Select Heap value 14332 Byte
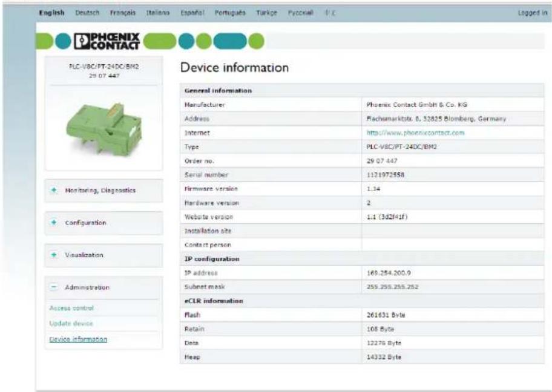Screen dimensions: 552x392 point(384,357)
